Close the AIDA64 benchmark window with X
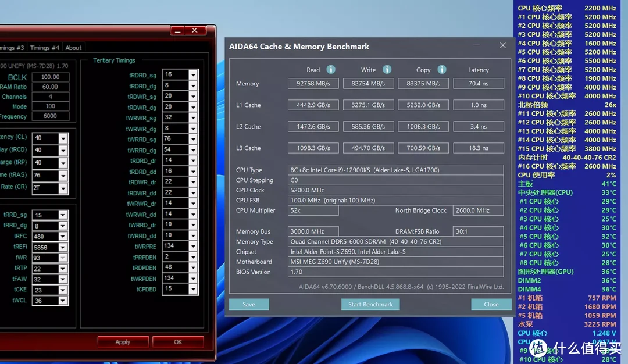This screenshot has width=628, height=364. [502, 45]
